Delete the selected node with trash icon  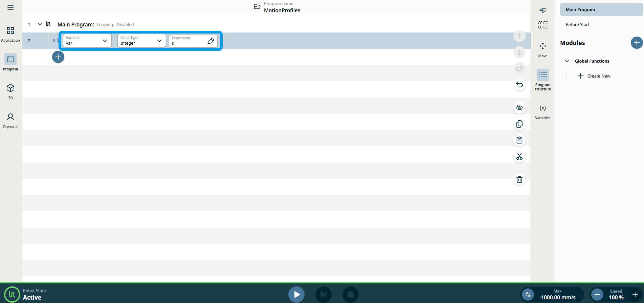(519, 179)
